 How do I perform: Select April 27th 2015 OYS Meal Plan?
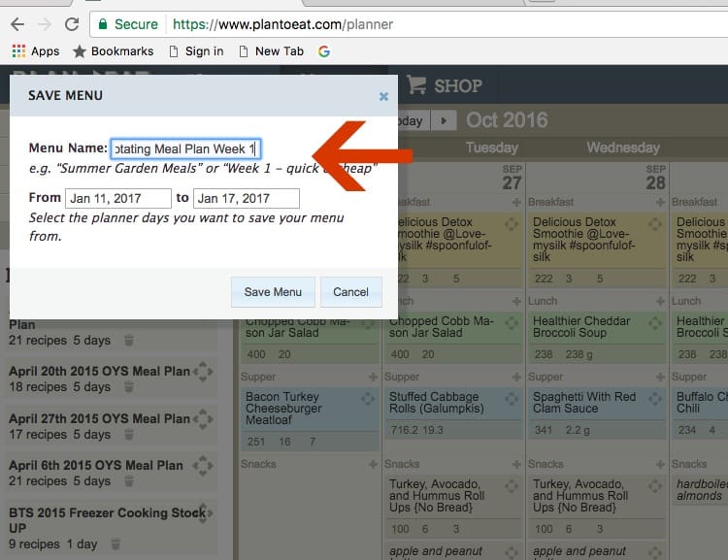pyautogui.click(x=99, y=418)
